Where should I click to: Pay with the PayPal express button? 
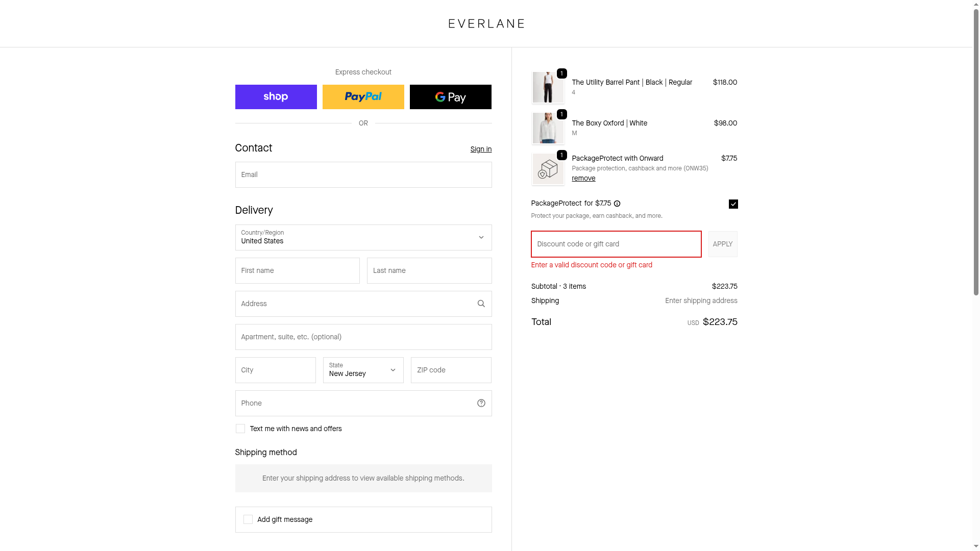pos(363,97)
